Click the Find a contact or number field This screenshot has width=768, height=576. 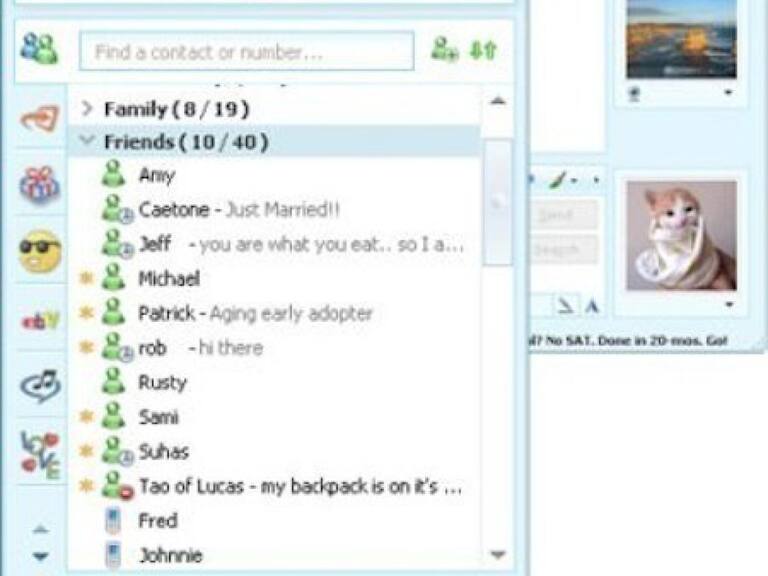246,51
